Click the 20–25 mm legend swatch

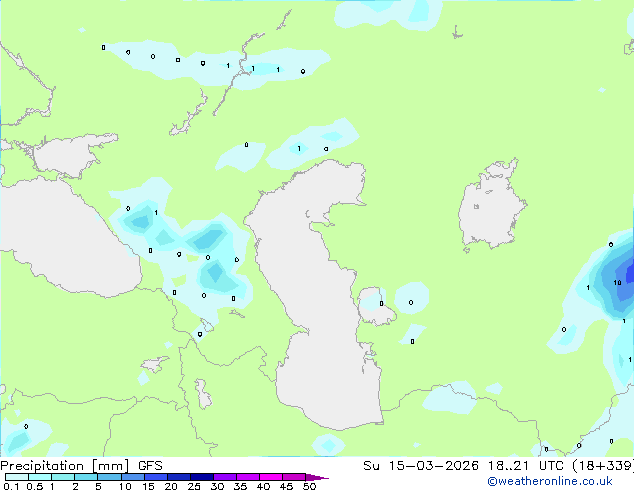tap(178, 477)
